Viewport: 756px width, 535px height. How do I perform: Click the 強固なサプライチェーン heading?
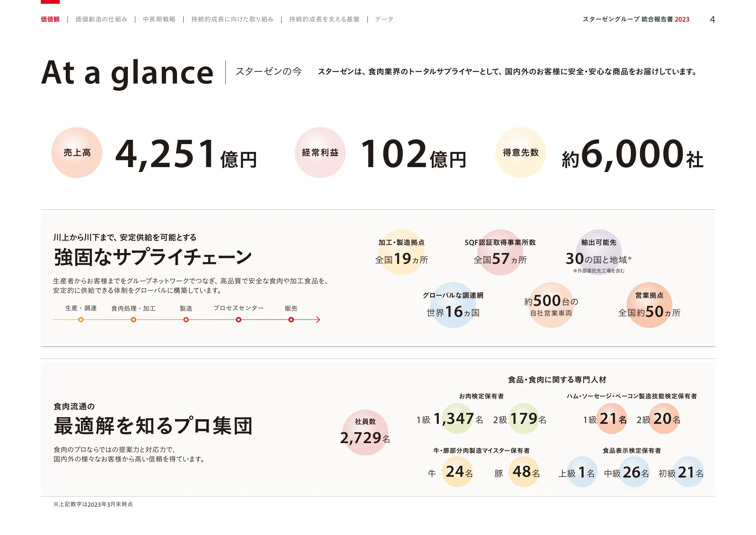click(153, 257)
